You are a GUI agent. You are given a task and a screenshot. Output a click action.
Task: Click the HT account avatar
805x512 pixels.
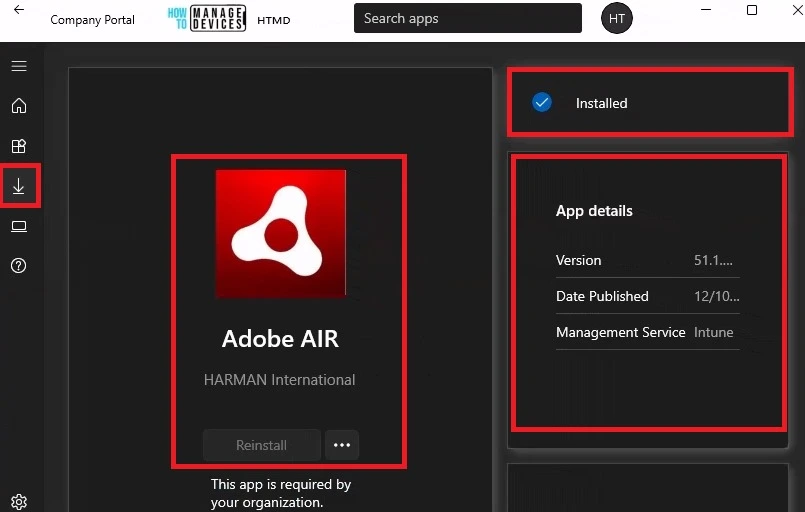point(617,18)
